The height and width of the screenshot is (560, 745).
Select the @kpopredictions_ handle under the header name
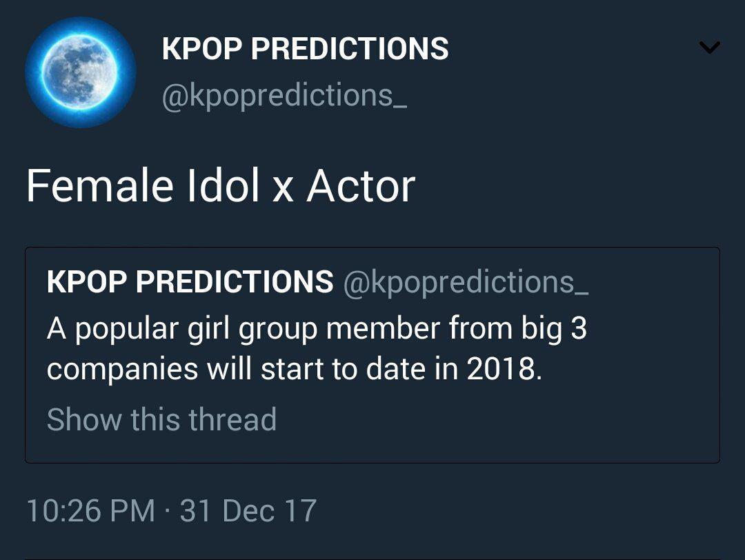tap(284, 97)
